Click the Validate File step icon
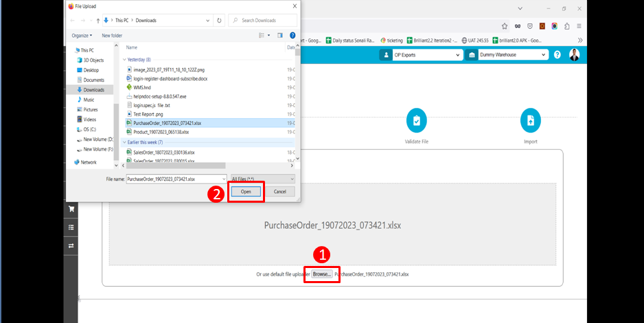This screenshot has width=644, height=323. point(416,120)
